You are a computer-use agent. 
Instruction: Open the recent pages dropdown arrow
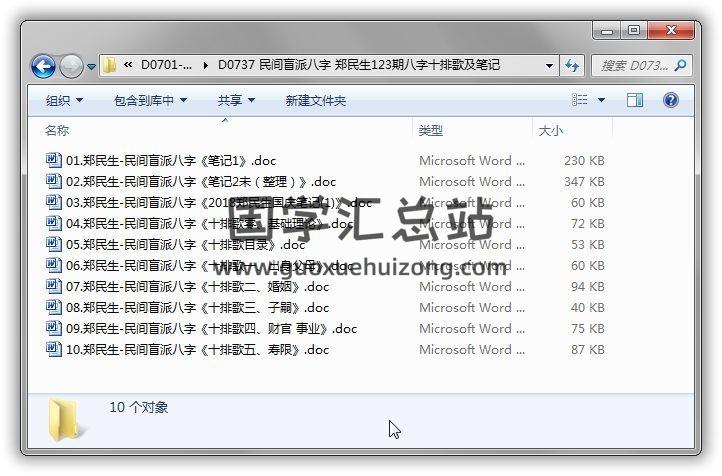pos(91,67)
